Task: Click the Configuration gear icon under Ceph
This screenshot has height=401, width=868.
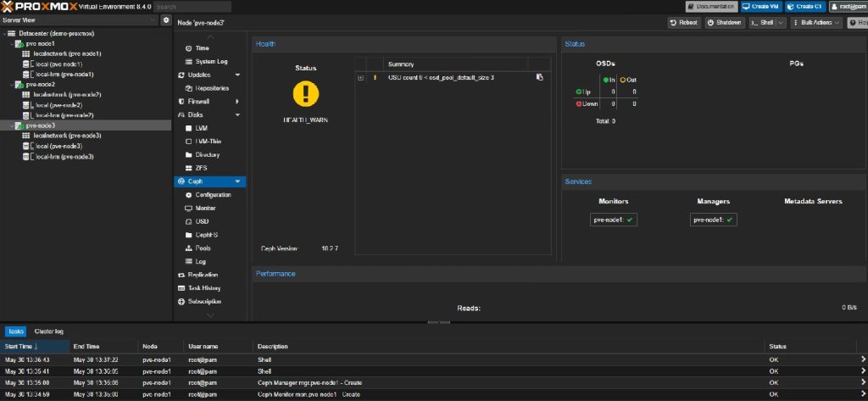Action: click(189, 195)
